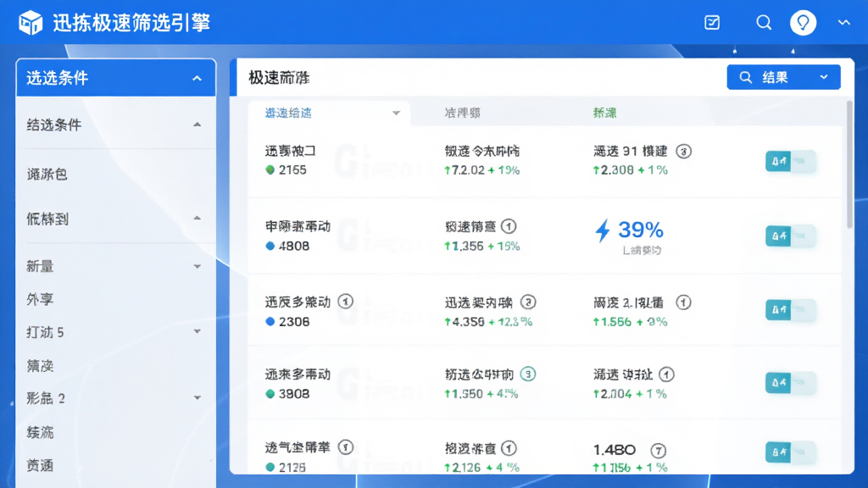Click circled 1 icon above 2,126 green value
868x488 pixels.
(509, 448)
